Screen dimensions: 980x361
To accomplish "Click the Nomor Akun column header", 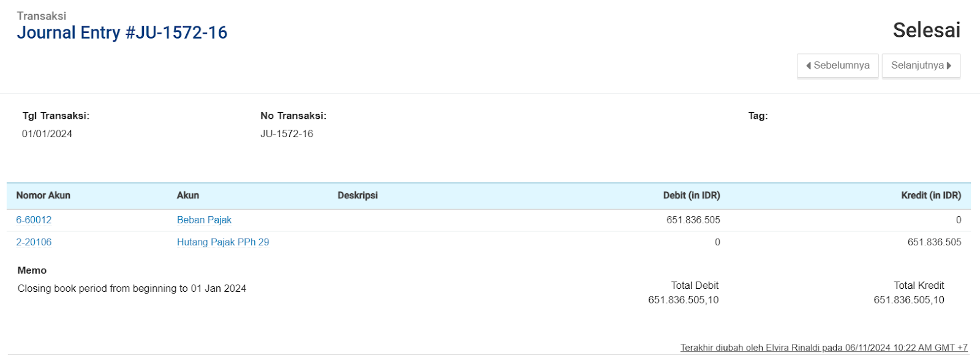I will (43, 195).
